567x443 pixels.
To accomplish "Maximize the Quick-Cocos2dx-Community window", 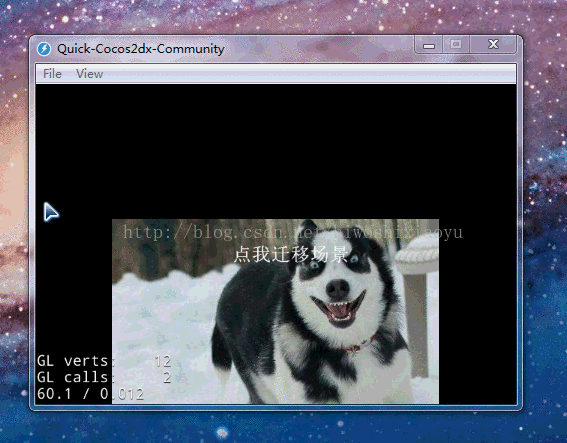I will pyautogui.click(x=456, y=44).
